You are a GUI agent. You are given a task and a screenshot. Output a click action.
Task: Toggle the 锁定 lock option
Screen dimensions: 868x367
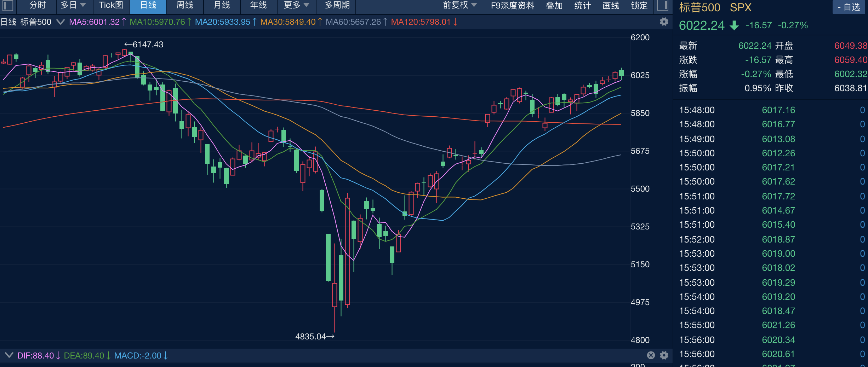[x=639, y=5]
